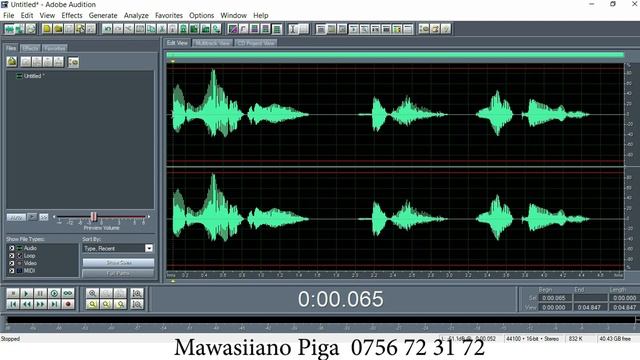Jump to end with Go to End button

point(54,304)
